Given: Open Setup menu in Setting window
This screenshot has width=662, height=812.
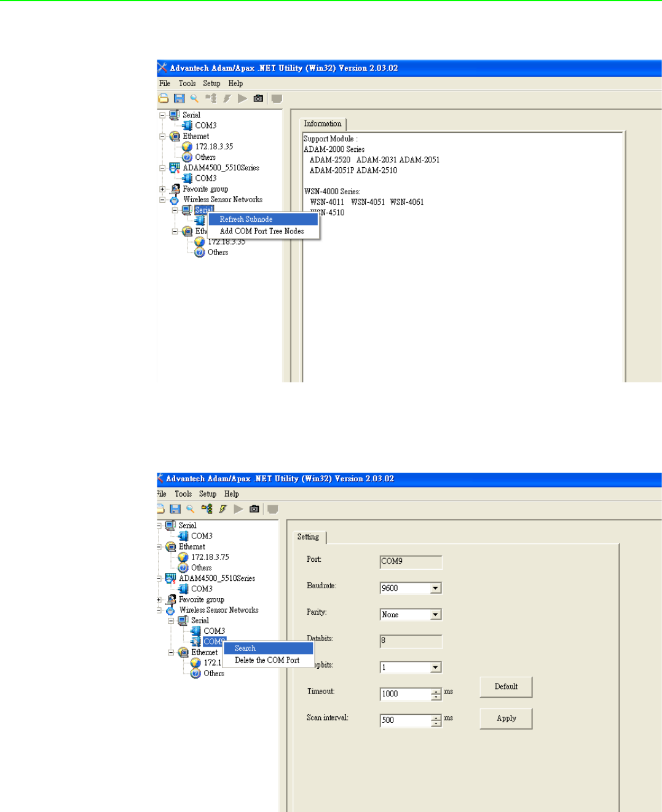Looking at the screenshot, I should (x=208, y=494).
